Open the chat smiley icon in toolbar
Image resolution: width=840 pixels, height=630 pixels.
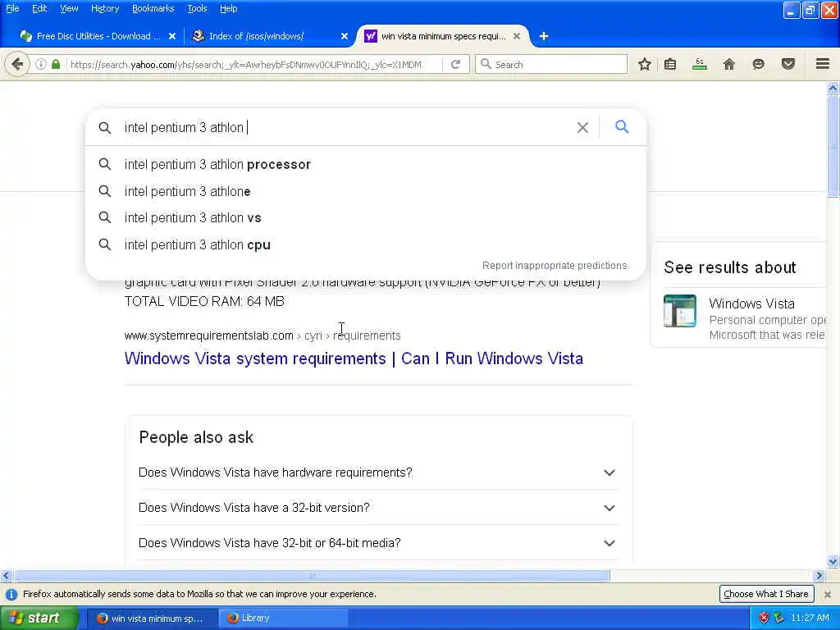[759, 65]
